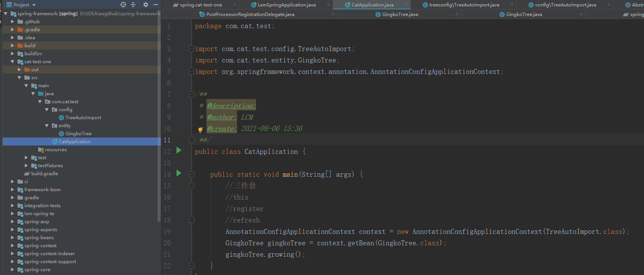Fold the Javadoc comment at line 7

[192, 94]
